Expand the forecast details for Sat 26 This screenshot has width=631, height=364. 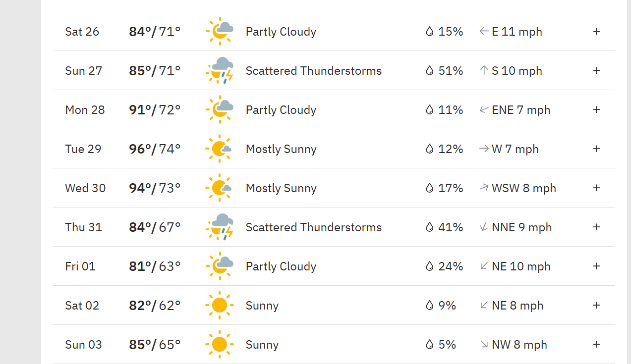(596, 31)
